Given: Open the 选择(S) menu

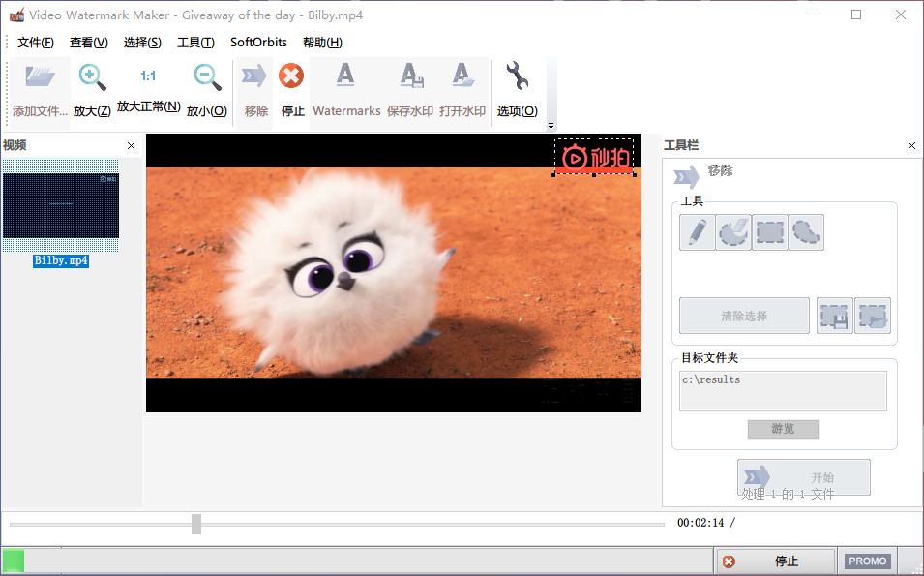Looking at the screenshot, I should [142, 43].
